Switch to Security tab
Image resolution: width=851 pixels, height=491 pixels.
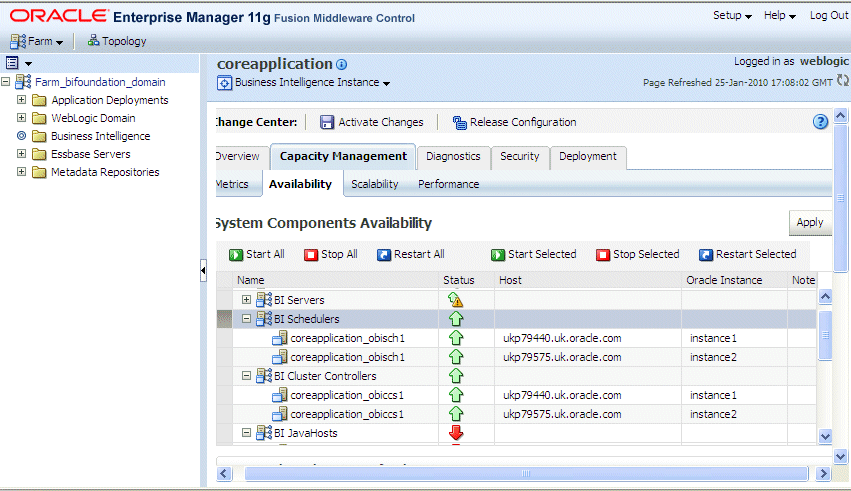coord(520,157)
